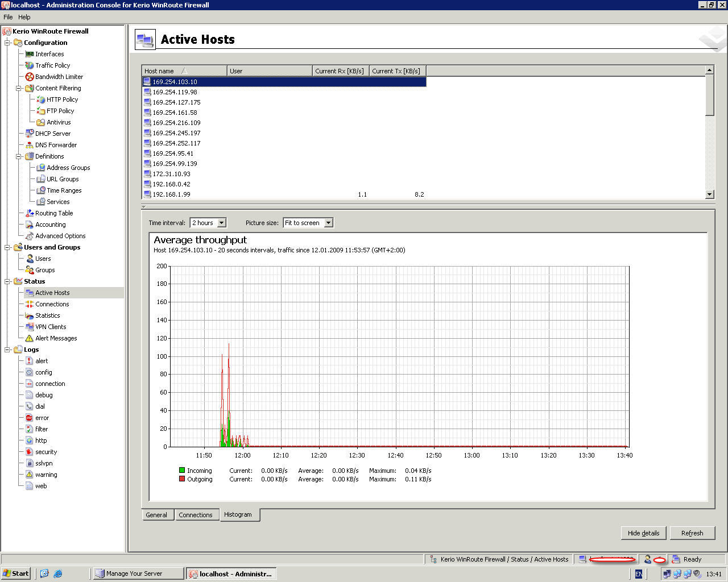Open the Bandwidth Limiter section
This screenshot has height=582, width=728.
tap(59, 77)
